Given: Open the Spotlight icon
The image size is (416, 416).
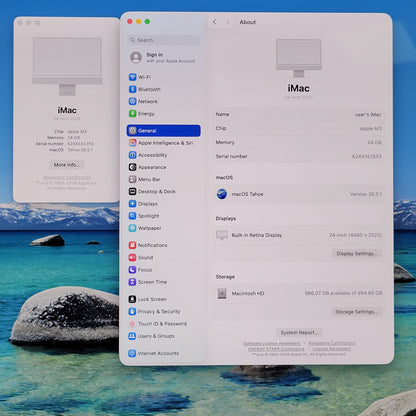Looking at the screenshot, I should [132, 216].
